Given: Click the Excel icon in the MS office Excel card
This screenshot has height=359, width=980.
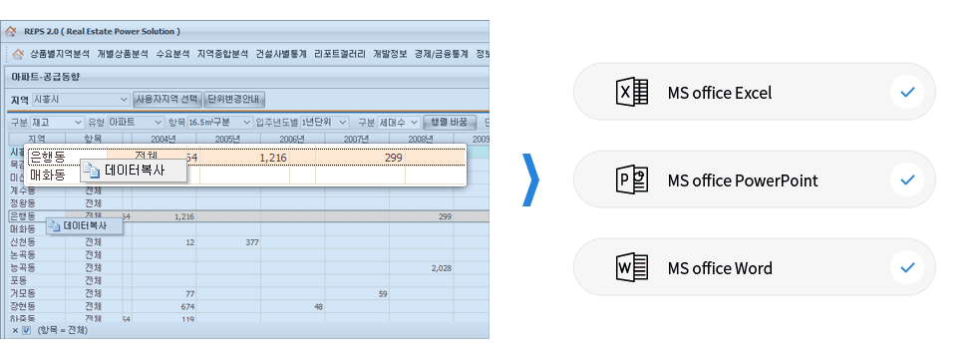Looking at the screenshot, I should coord(632,92).
